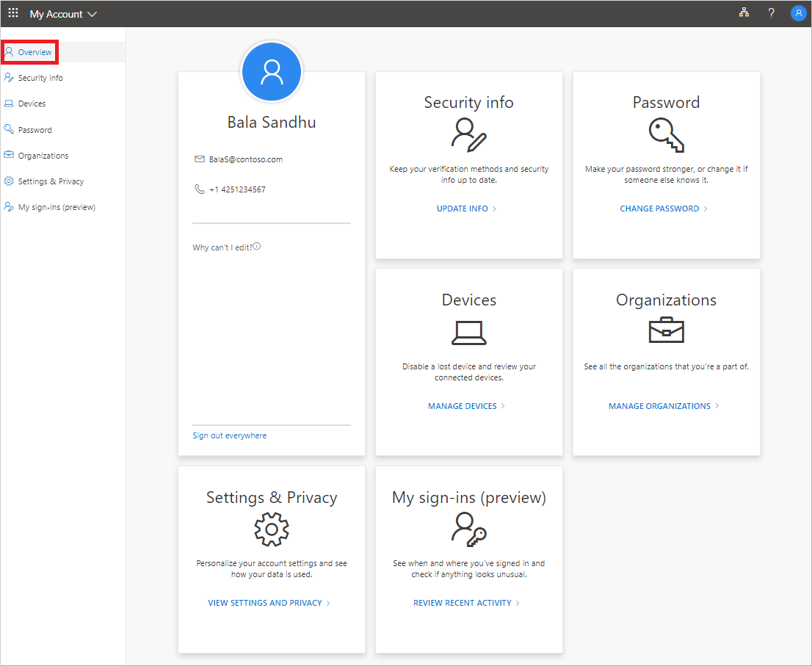Click Sign out everywhere link
Image resolution: width=812 pixels, height=666 pixels.
coord(230,435)
